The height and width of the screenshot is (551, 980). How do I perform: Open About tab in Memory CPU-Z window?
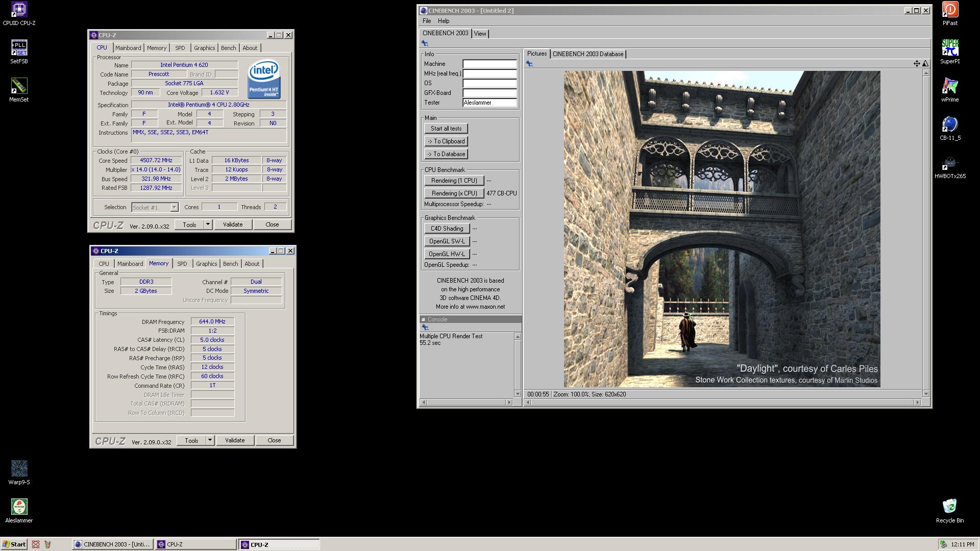tap(252, 264)
